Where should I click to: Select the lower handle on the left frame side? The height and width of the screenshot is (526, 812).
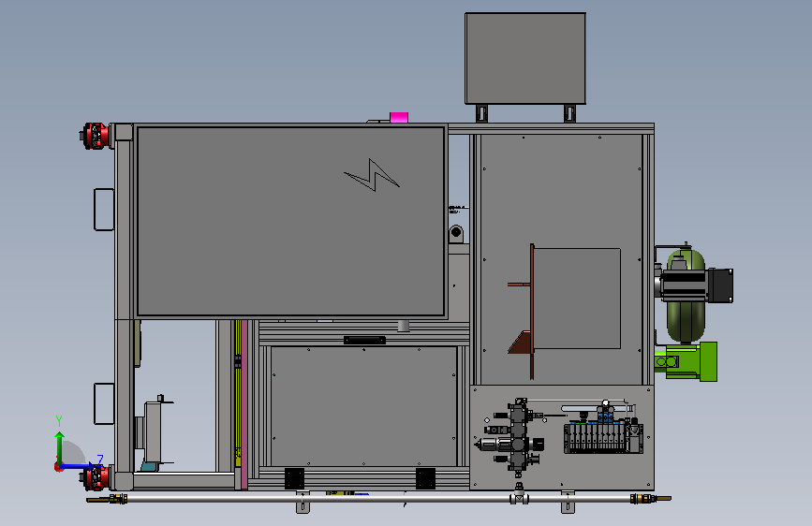coord(104,403)
